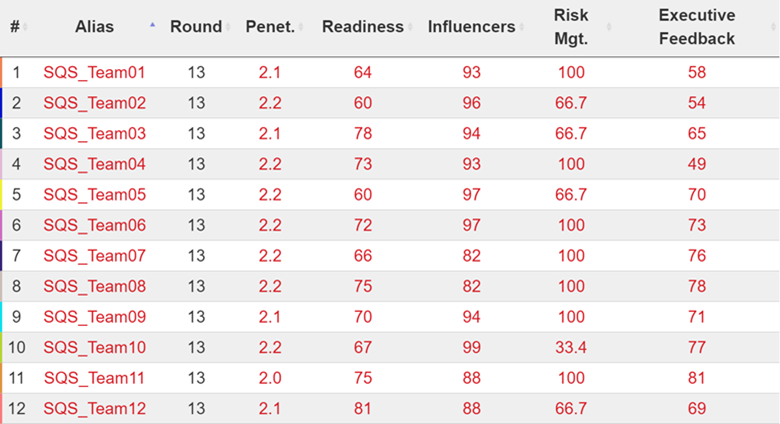Screen dimensions: 780x424
Task: Sort by Readiness column sort icon
Action: (x=410, y=27)
